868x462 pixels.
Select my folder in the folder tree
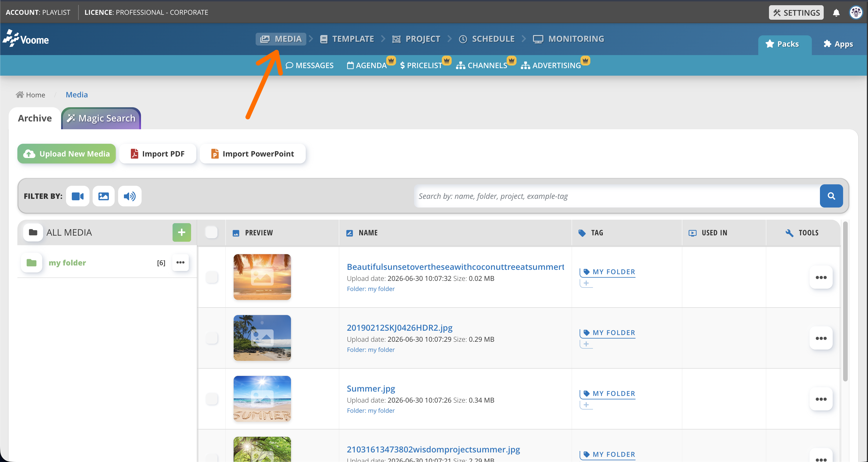click(67, 263)
